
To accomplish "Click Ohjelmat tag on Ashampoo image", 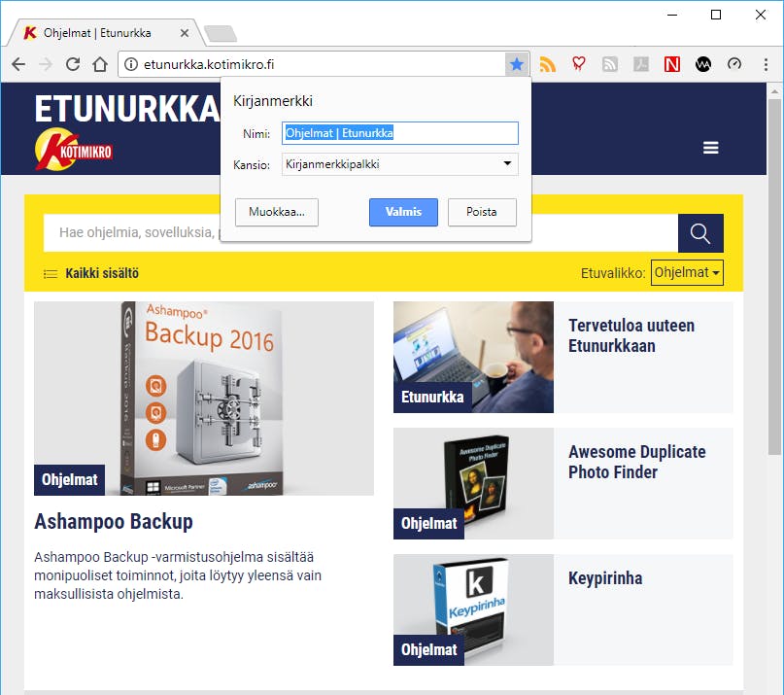I will (x=70, y=480).
